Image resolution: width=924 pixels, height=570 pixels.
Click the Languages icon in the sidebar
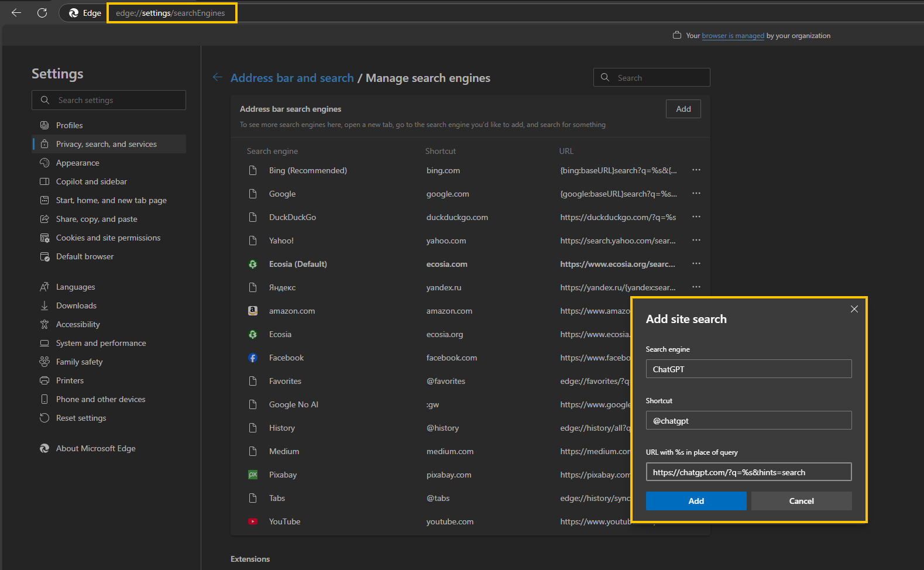(44, 287)
